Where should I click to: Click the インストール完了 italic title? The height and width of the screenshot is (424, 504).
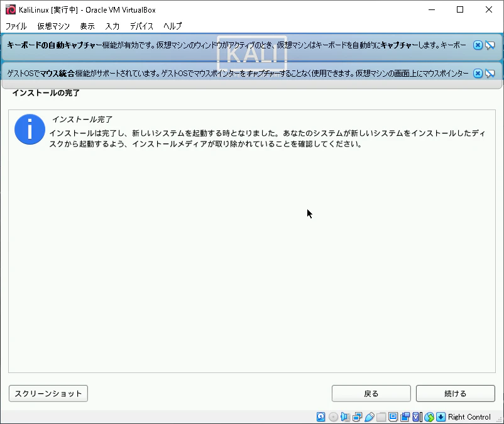tap(82, 120)
